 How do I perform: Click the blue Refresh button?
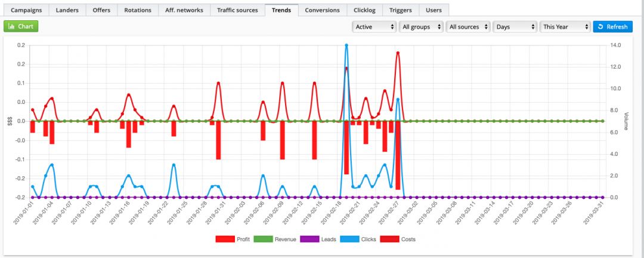pyautogui.click(x=612, y=27)
